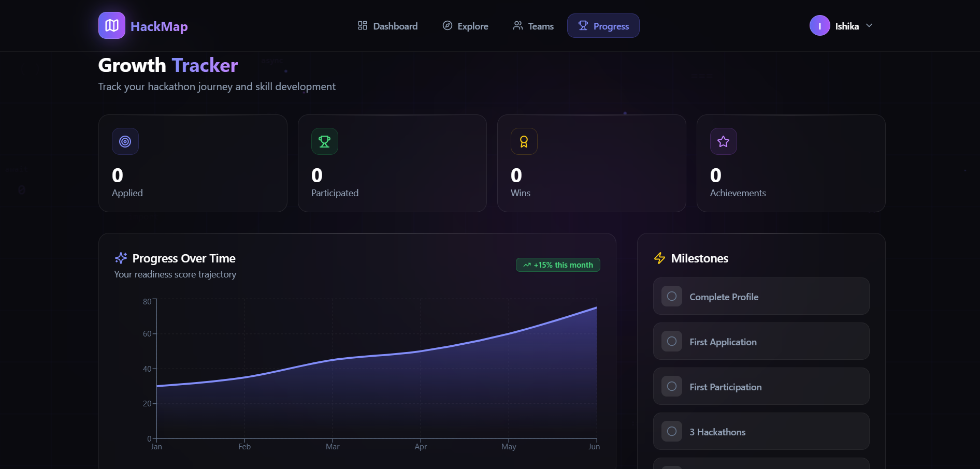Go to the Explore page
The image size is (980, 469).
(x=465, y=26)
